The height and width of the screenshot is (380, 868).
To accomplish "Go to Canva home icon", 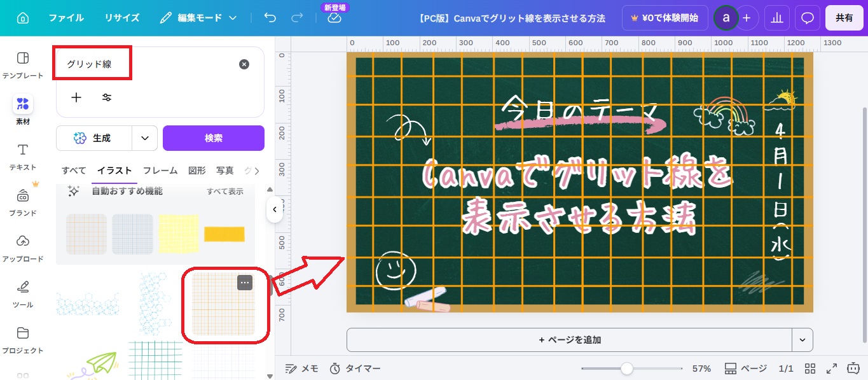I will (x=23, y=18).
